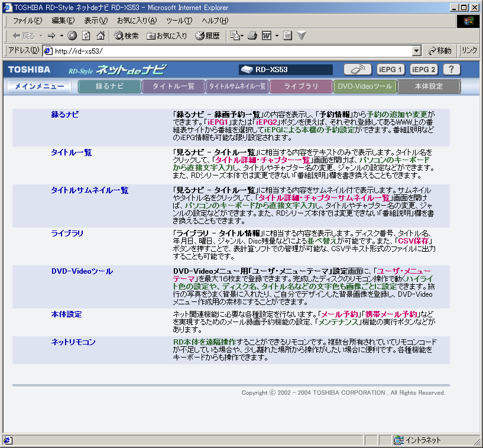The height and width of the screenshot is (448, 483).
Task: Click the Mail toolbar icon
Action: coord(235,36)
